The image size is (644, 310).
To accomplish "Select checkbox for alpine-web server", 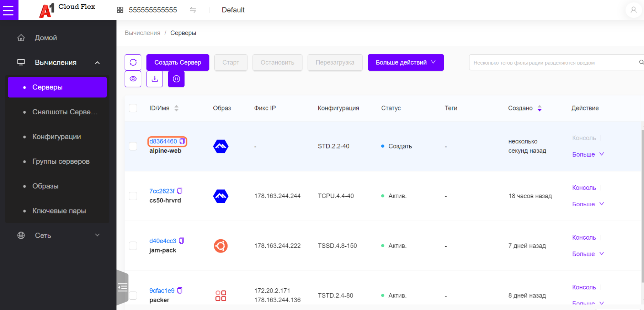I will (x=133, y=146).
